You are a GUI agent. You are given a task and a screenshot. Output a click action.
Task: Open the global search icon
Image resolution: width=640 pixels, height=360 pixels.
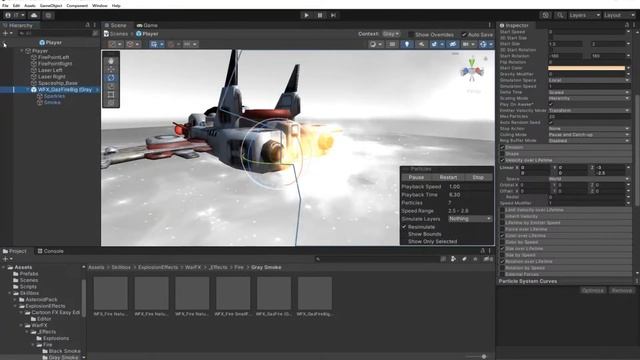[x=560, y=15]
